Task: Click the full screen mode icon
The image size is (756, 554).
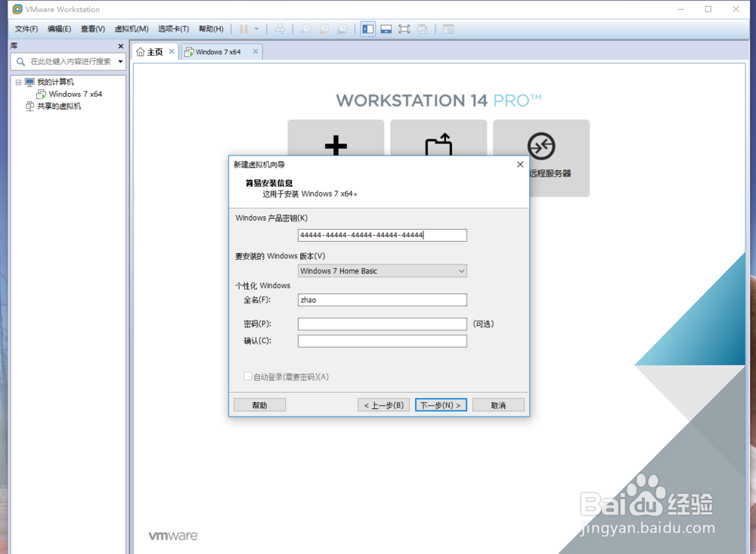Action: coord(404,29)
